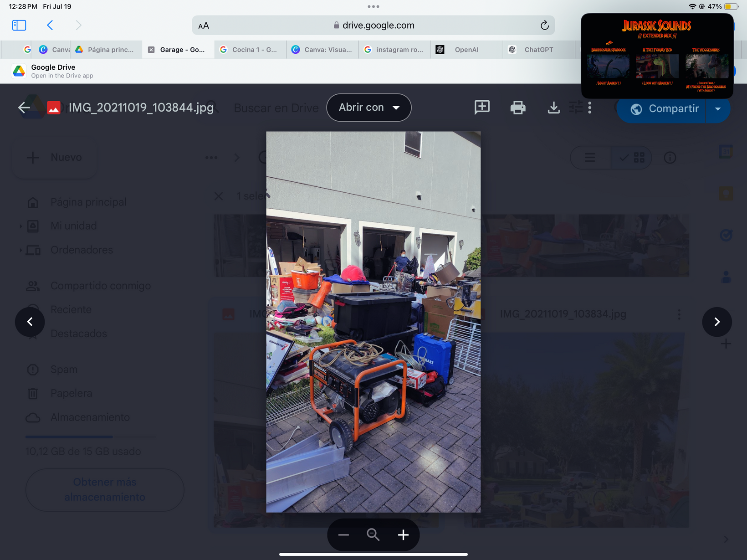Image resolution: width=747 pixels, height=560 pixels.
Task: Click the Compartir share button
Action: [664, 109]
